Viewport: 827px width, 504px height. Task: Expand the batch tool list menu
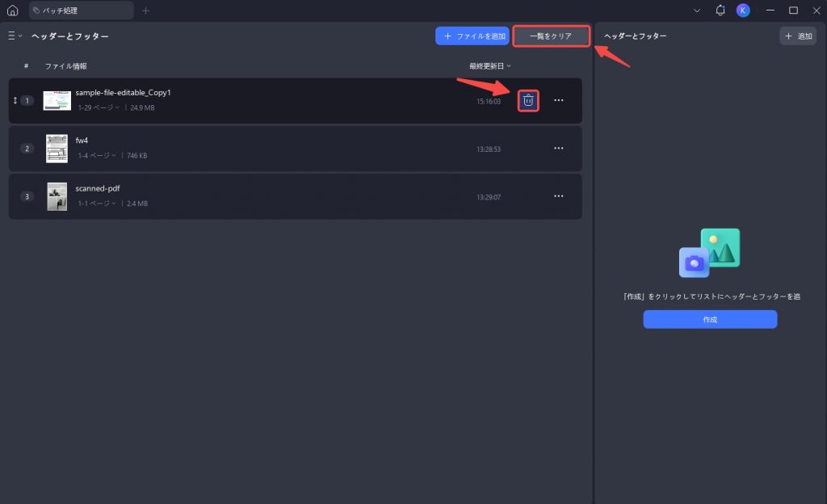click(x=15, y=36)
